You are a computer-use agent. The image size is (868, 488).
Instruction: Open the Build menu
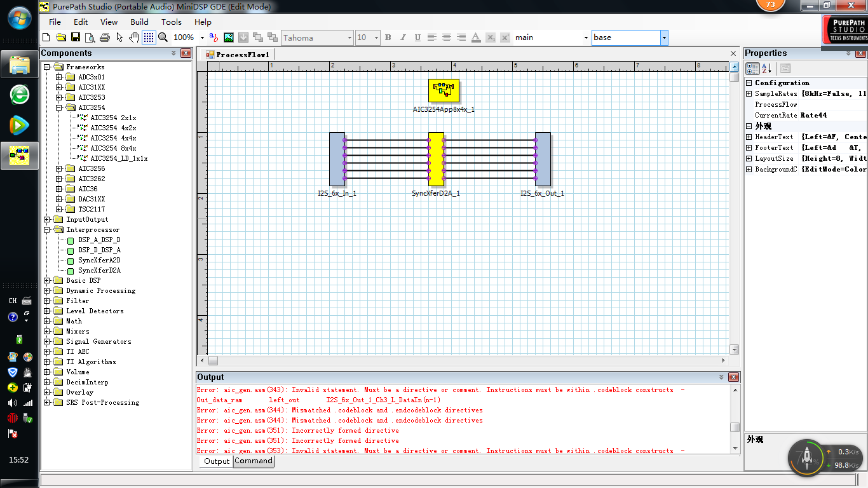(x=139, y=22)
